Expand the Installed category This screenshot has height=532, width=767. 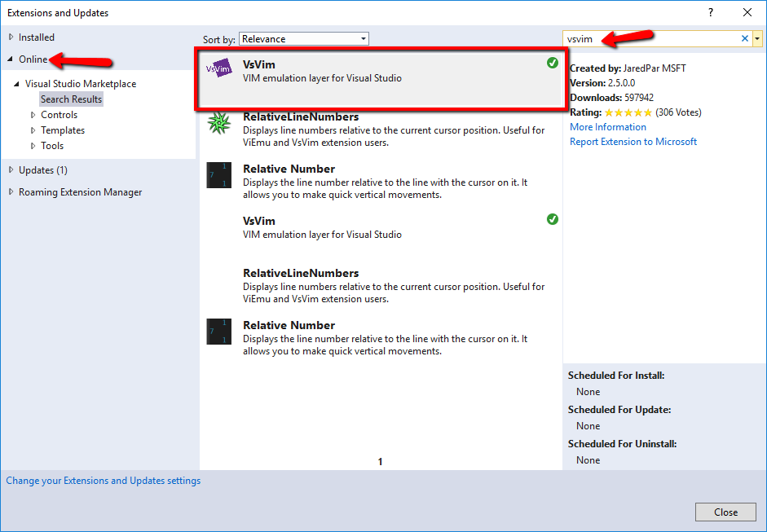click(x=11, y=37)
